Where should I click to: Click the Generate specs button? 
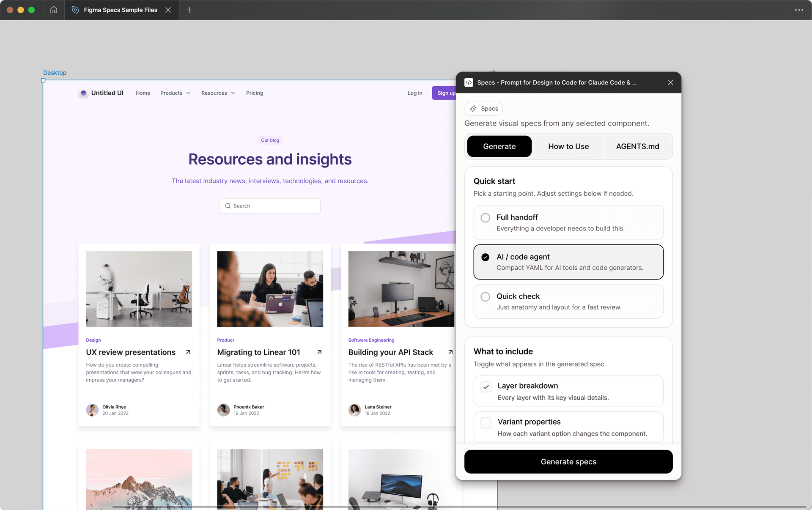568,462
